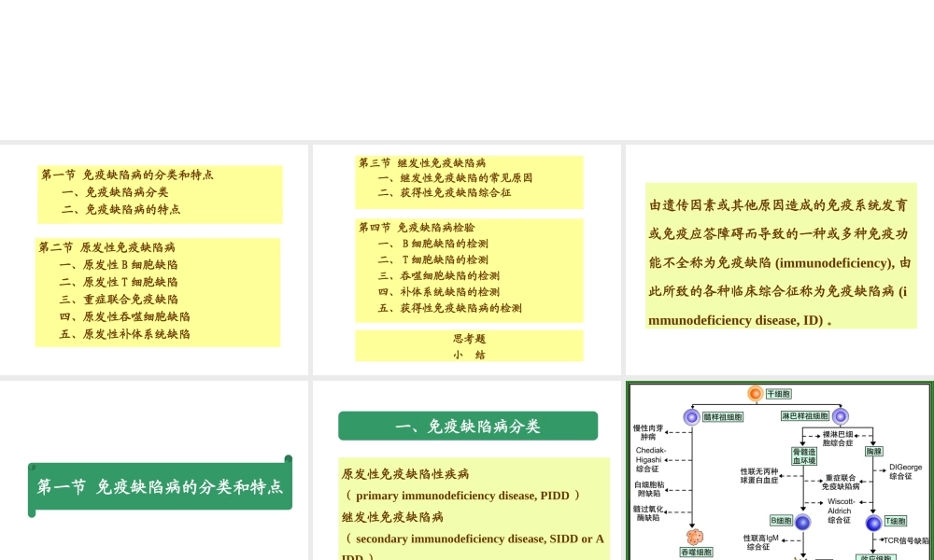Select the blank first slide thumbnail
This screenshot has width=934, height=560.
click(154, 69)
